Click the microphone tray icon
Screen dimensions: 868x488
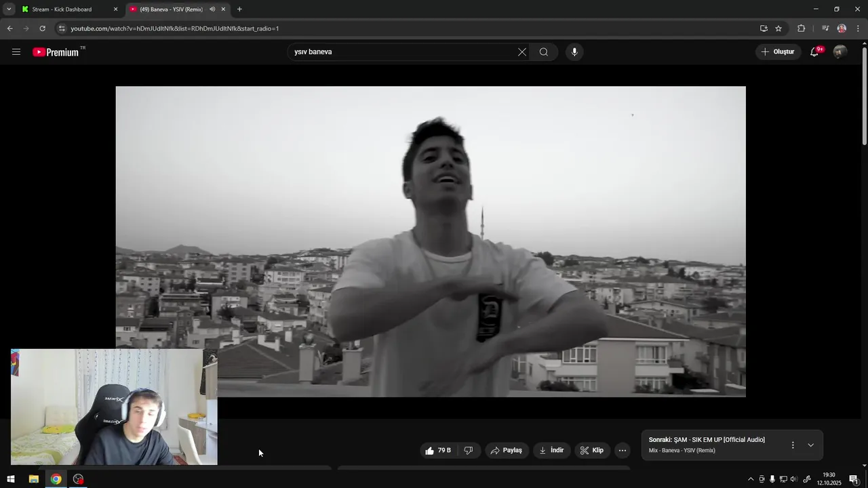772,479
